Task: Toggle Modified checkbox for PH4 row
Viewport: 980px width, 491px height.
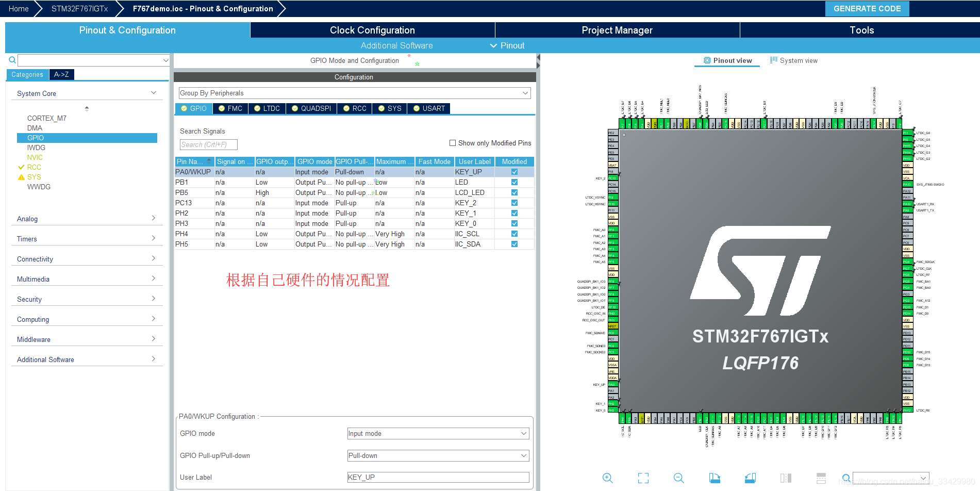Action: 514,234
